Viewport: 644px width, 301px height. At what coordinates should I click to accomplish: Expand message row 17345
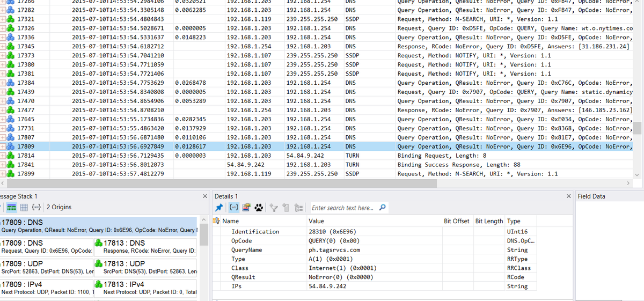[x=3, y=47]
